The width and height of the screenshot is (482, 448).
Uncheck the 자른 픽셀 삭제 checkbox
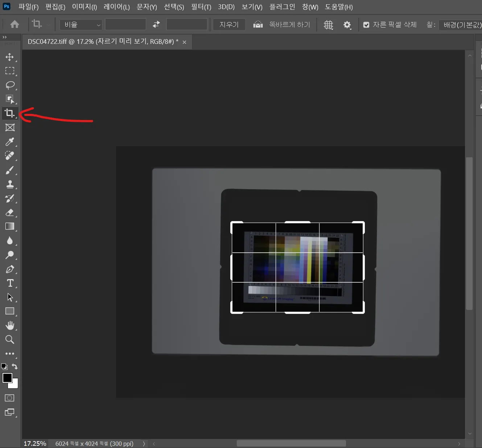[366, 25]
